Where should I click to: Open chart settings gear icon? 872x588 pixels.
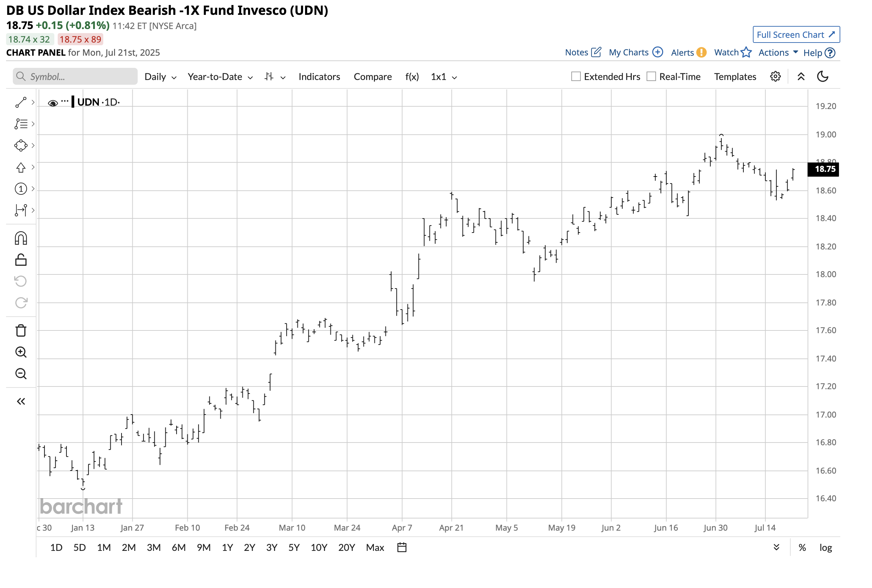(x=775, y=77)
